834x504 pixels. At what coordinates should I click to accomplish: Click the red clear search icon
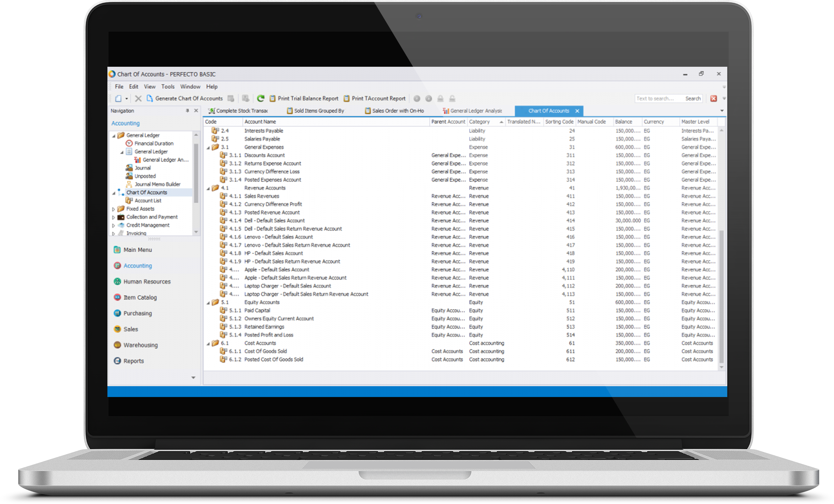pyautogui.click(x=714, y=99)
